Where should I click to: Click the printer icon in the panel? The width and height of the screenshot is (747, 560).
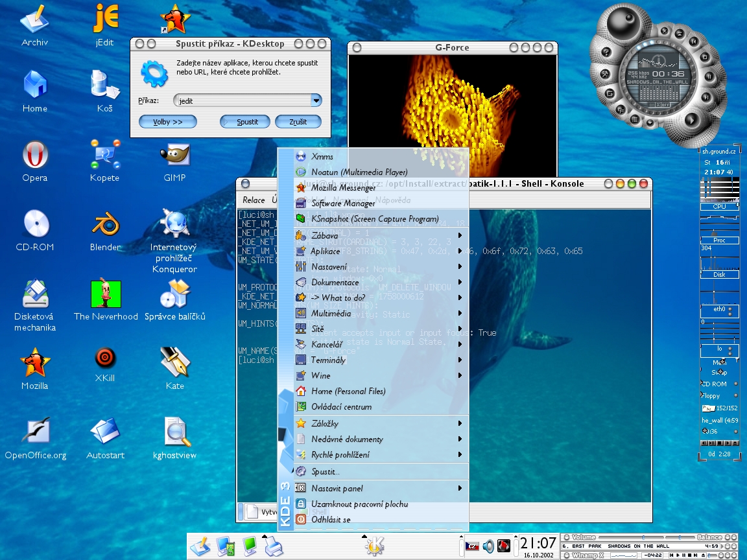274,546
